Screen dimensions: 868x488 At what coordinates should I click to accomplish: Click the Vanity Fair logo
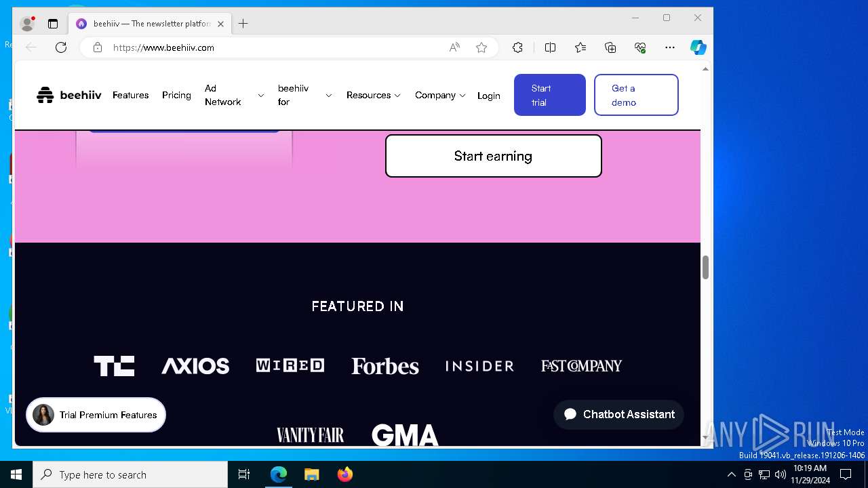click(x=310, y=434)
